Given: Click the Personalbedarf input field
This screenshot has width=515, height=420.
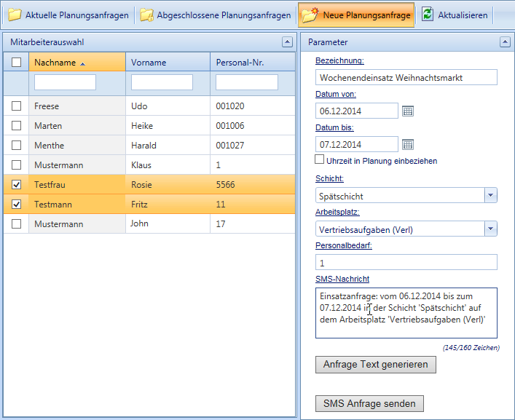Looking at the screenshot, I should pos(406,262).
